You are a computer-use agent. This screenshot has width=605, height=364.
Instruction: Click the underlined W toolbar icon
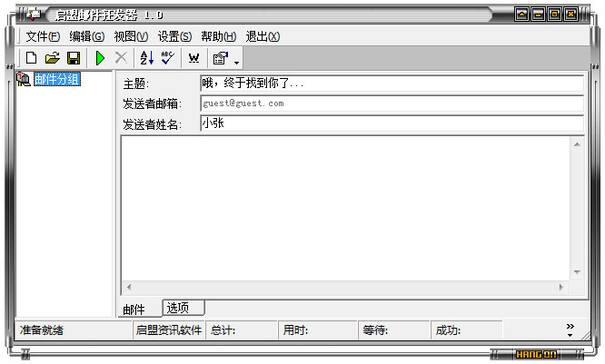[x=193, y=58]
